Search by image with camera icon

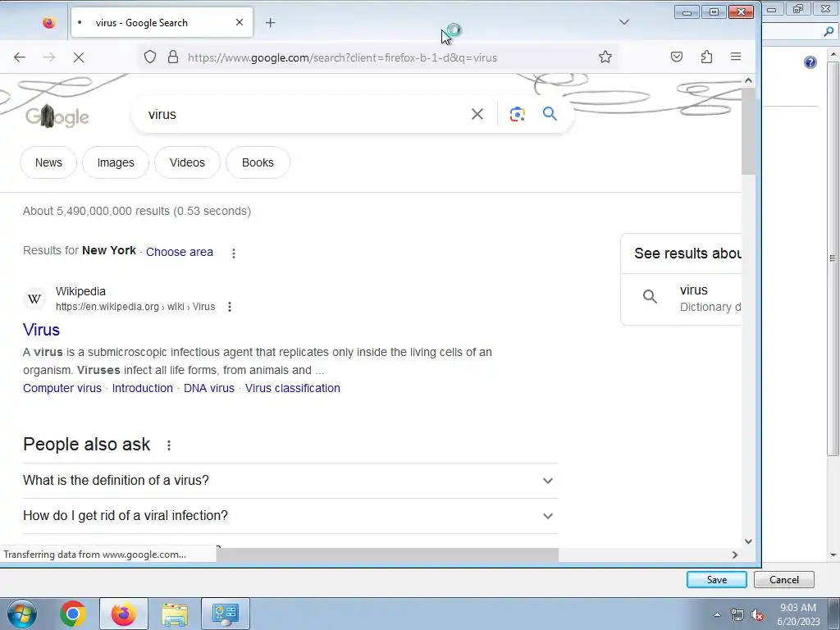pos(517,114)
